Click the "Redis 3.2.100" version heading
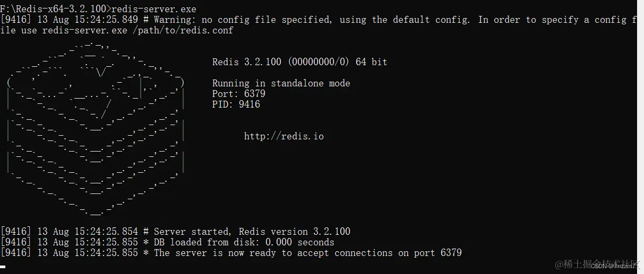644x274 pixels. click(246, 62)
